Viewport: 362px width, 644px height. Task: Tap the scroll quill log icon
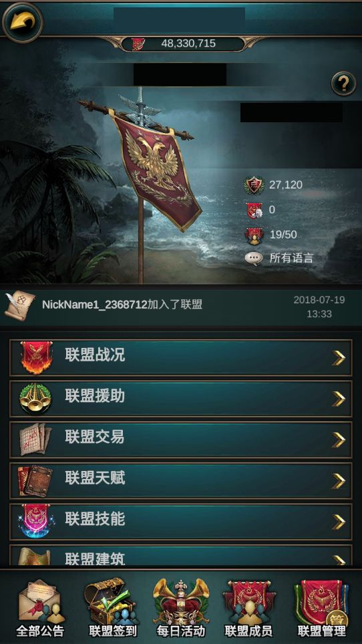coord(19,305)
